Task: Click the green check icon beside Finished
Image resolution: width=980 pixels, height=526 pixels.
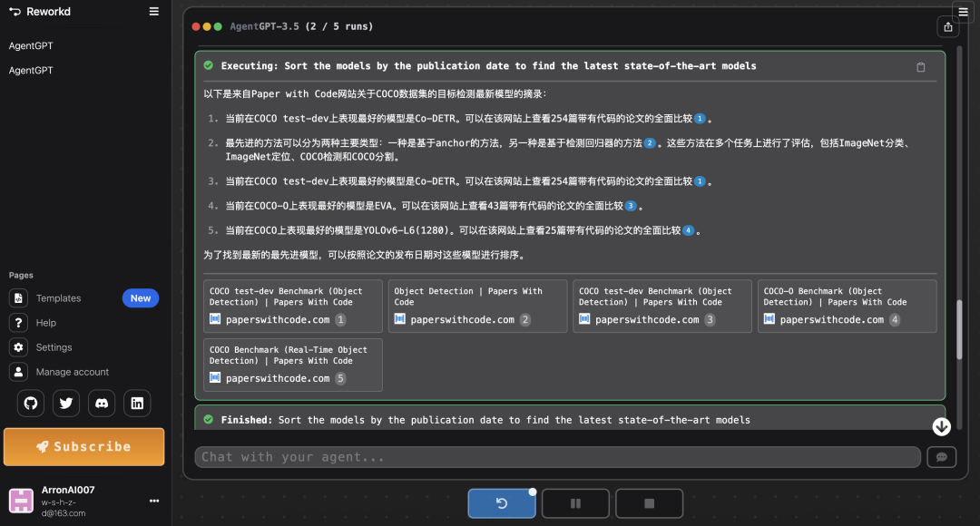Action: (208, 420)
